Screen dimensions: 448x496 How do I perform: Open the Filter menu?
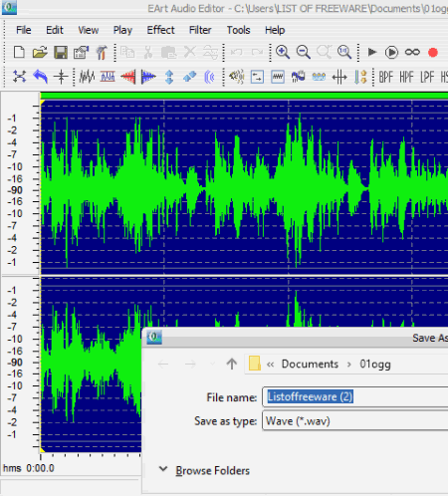(x=200, y=30)
